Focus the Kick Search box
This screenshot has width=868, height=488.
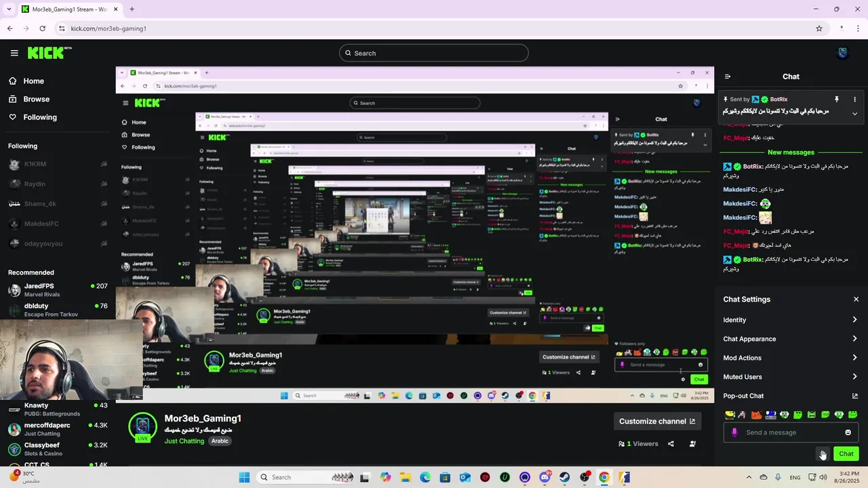[434, 53]
